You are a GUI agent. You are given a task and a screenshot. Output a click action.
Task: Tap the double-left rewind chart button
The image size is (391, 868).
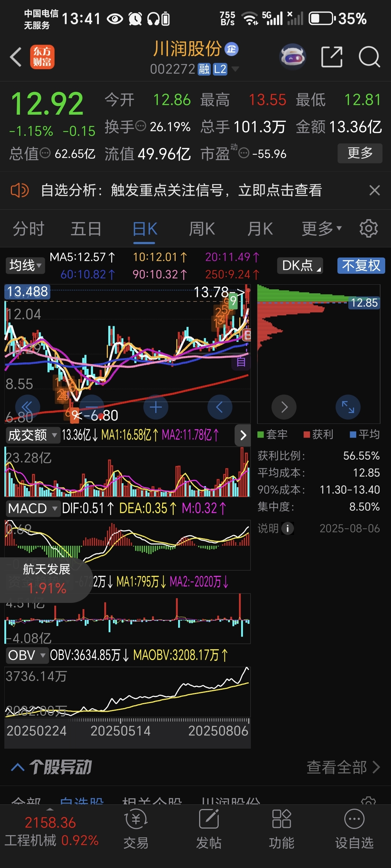pyautogui.click(x=28, y=407)
